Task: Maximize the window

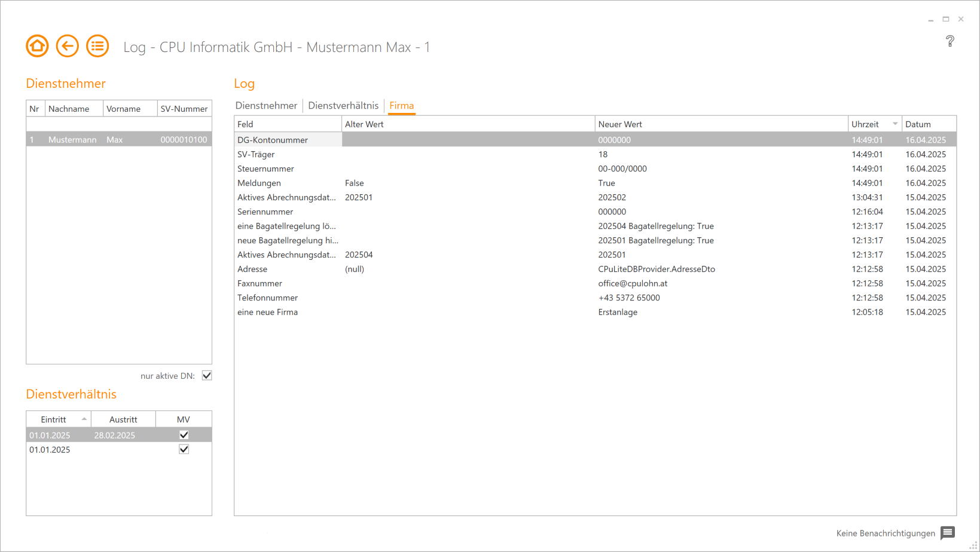Action: 946,19
